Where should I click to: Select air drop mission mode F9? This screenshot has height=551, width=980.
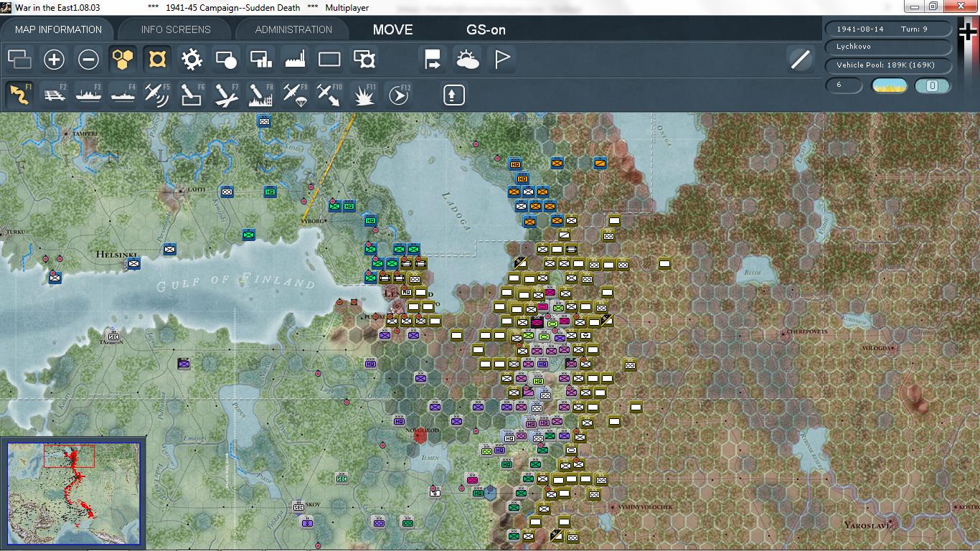click(293, 94)
